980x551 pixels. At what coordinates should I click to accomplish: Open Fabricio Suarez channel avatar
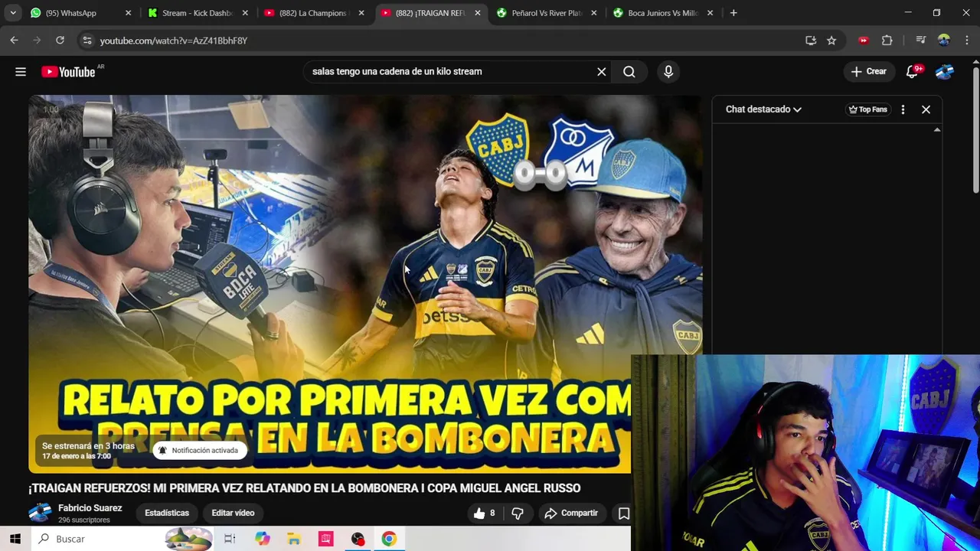point(40,513)
